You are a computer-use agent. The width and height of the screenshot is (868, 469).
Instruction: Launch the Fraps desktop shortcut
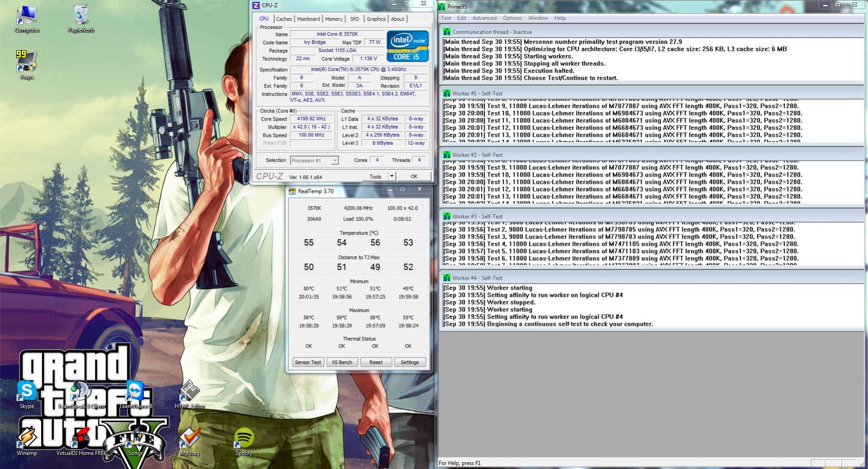[27, 65]
